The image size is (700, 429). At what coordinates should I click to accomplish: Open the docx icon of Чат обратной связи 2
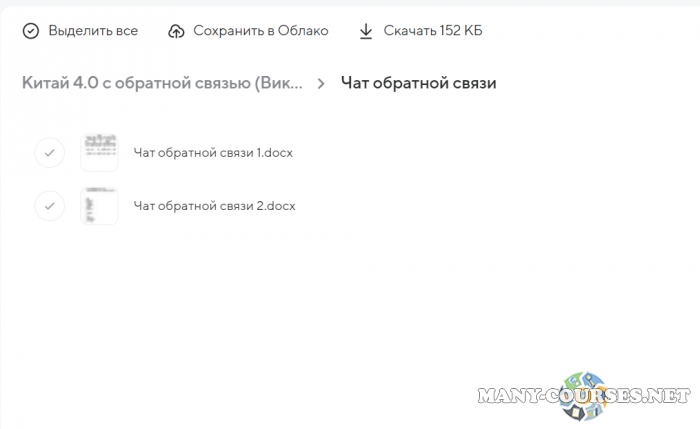(x=99, y=206)
